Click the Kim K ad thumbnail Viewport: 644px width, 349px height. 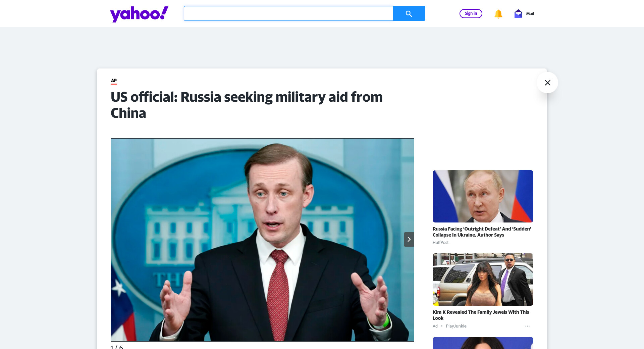pos(483,280)
